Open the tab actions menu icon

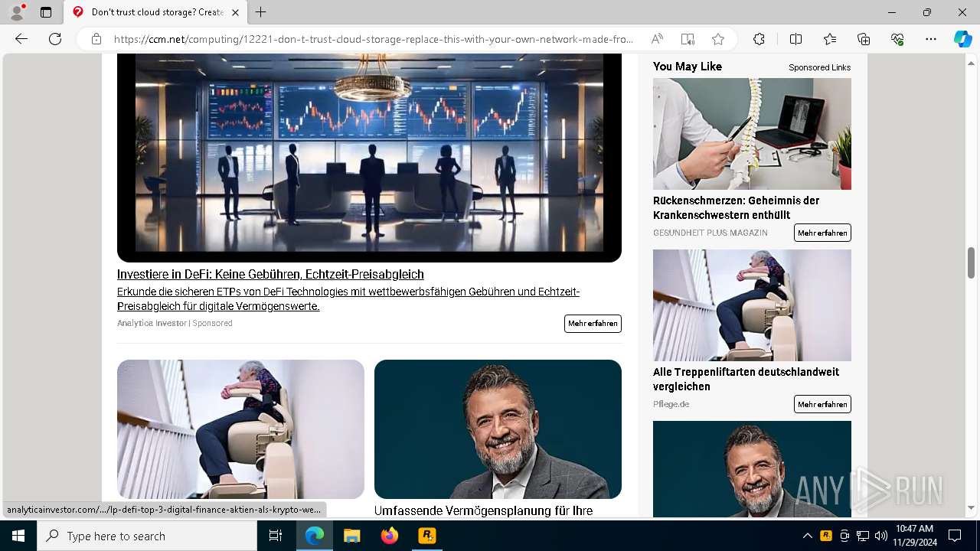click(x=46, y=12)
